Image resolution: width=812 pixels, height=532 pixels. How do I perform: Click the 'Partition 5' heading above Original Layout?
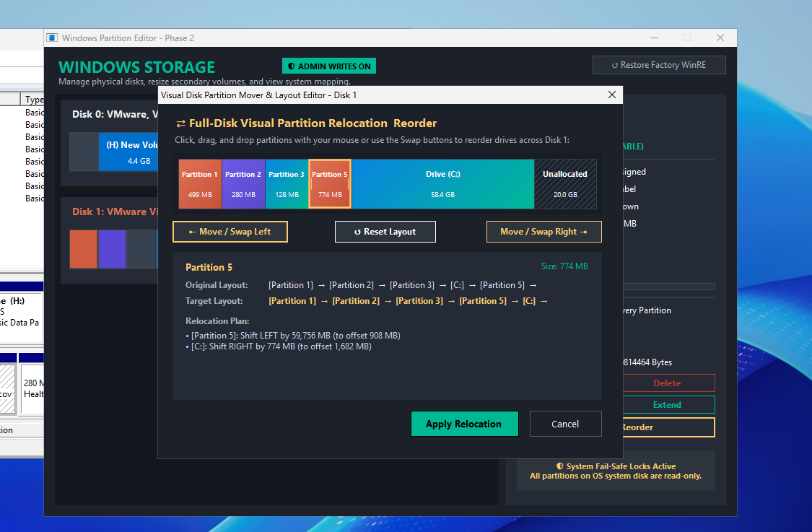pos(209,267)
